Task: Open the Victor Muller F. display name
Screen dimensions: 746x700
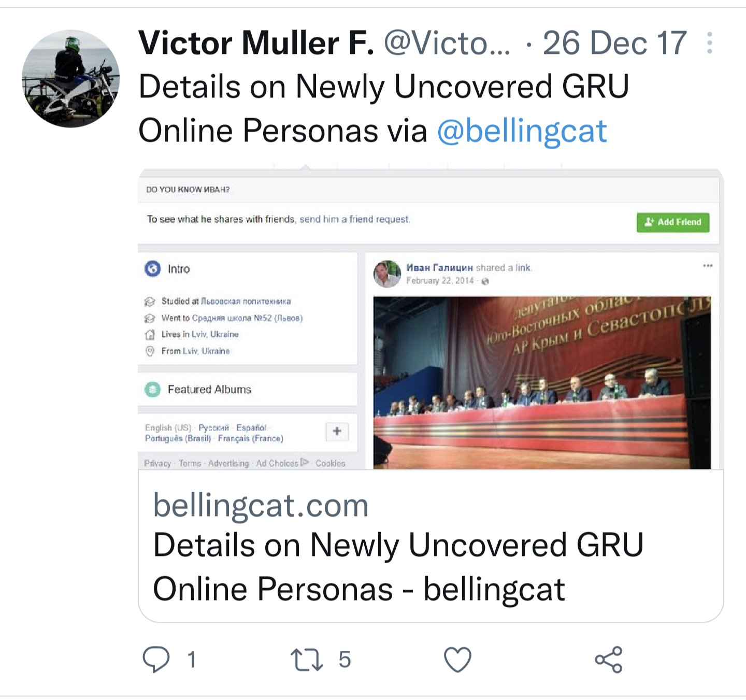Action: (256, 43)
